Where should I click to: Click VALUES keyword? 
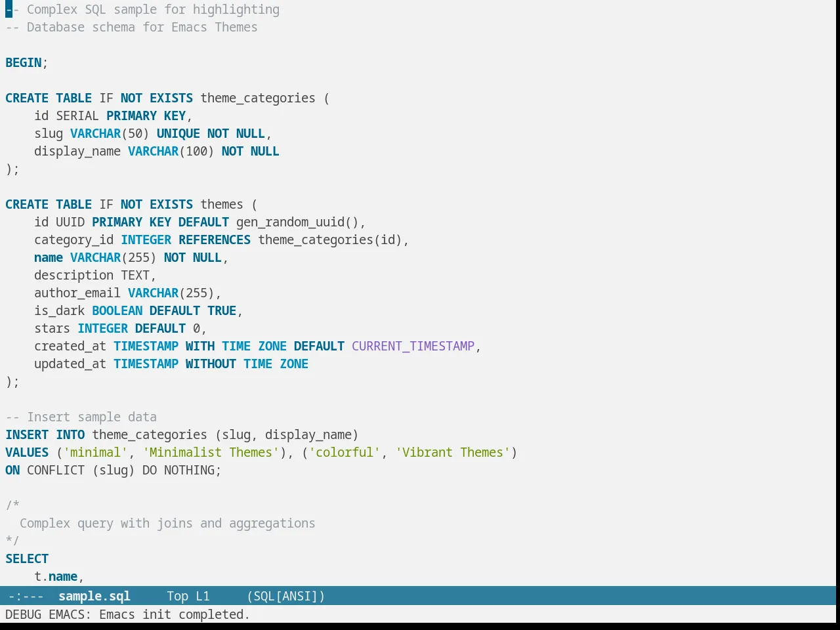pos(27,452)
